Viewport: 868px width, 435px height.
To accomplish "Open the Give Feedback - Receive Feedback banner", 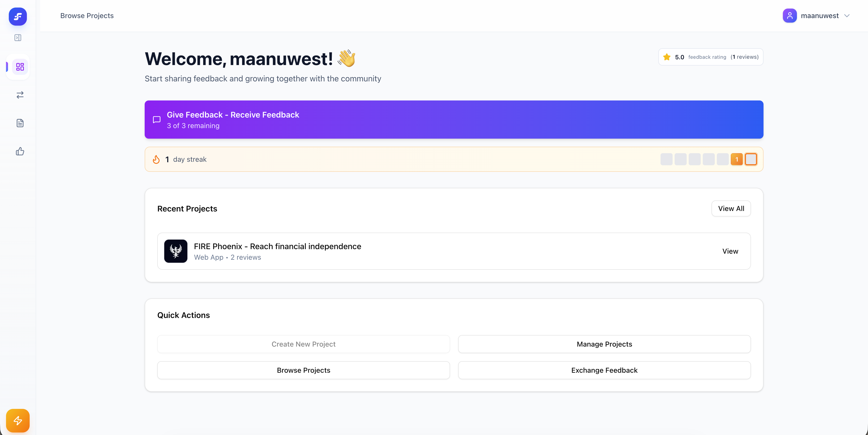I will pyautogui.click(x=454, y=120).
